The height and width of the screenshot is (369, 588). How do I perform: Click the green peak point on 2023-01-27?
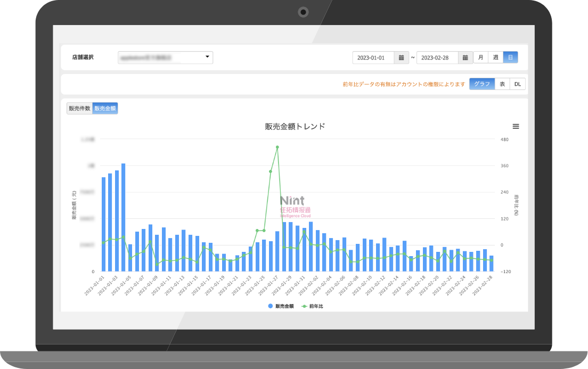coord(277,147)
